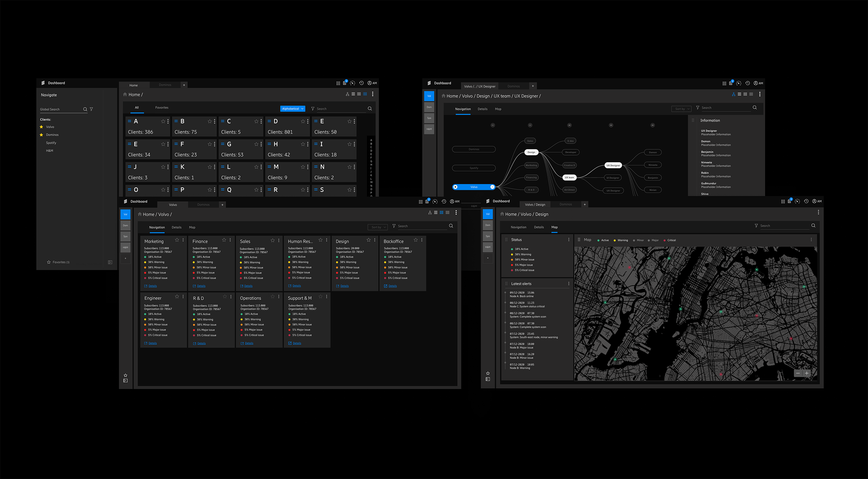Unfavorite the Dominos client in Navigate sidebar
Screen dimensions: 868x479
(x=42, y=135)
